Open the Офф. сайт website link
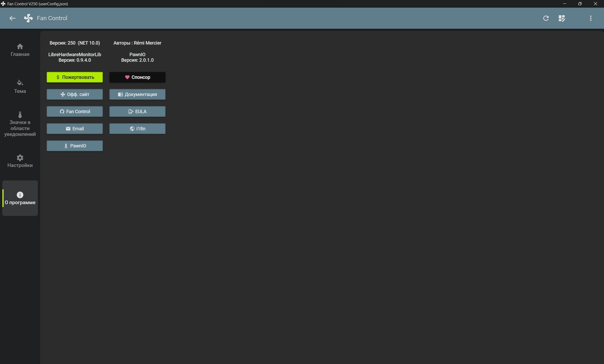 [x=75, y=94]
